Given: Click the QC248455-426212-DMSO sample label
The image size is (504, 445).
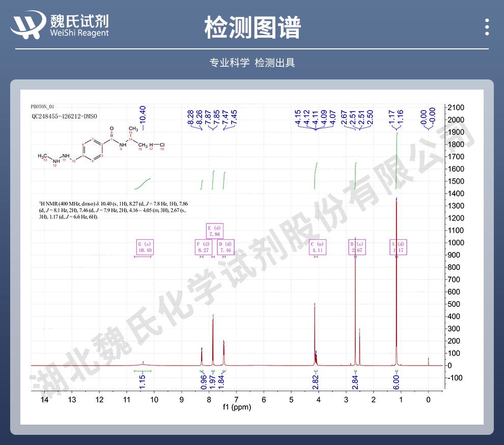Looking at the screenshot, I should [65, 116].
